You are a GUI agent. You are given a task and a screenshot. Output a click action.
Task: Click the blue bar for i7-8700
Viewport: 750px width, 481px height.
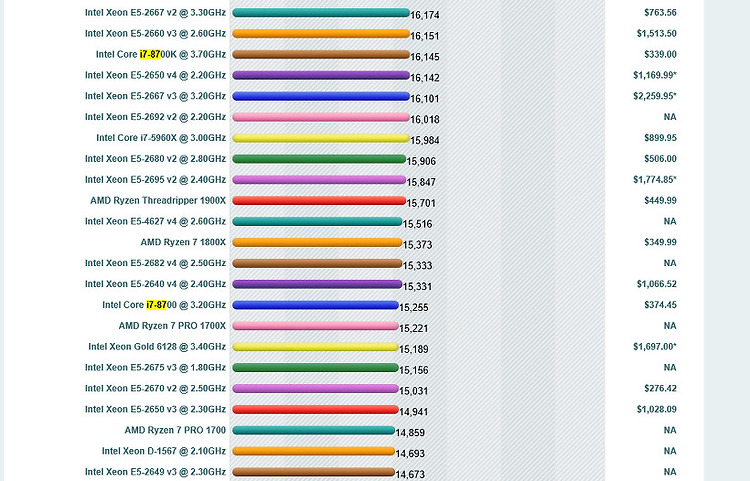(315, 305)
